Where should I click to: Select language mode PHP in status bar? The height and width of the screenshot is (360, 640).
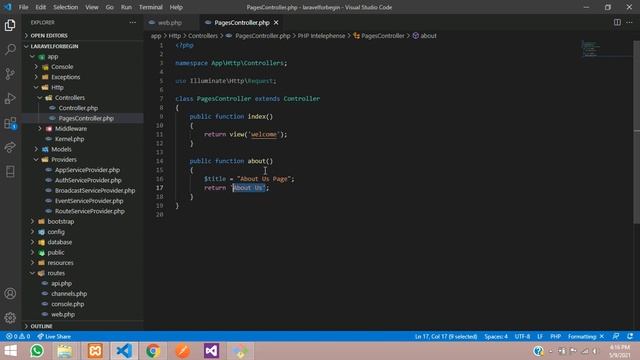click(556, 336)
